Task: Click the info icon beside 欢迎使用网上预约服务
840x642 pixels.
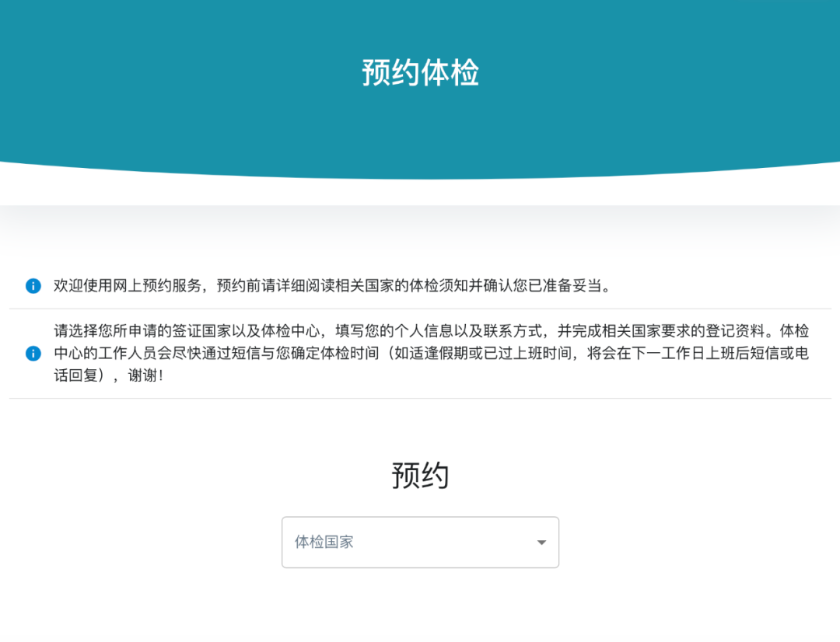Action: coord(33,286)
